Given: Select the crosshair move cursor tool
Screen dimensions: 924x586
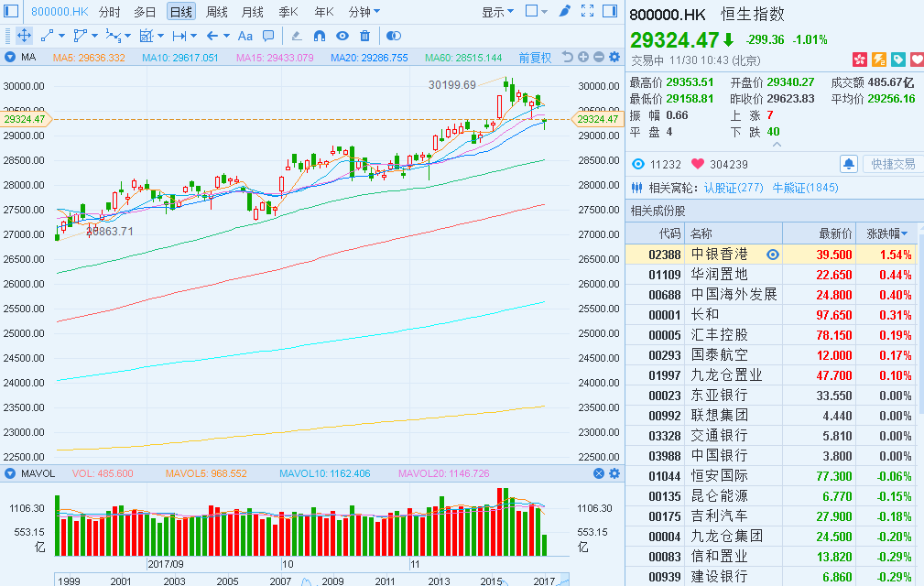Looking at the screenshot, I should coord(23,36).
